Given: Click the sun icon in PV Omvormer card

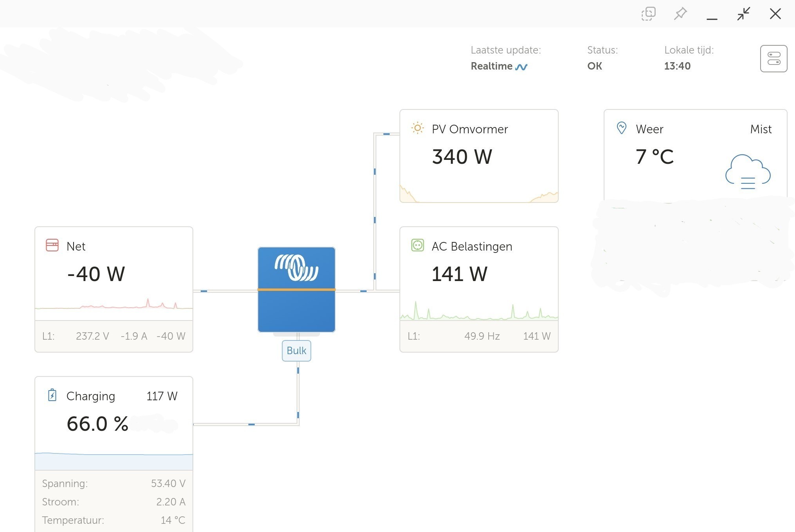Looking at the screenshot, I should 417,128.
